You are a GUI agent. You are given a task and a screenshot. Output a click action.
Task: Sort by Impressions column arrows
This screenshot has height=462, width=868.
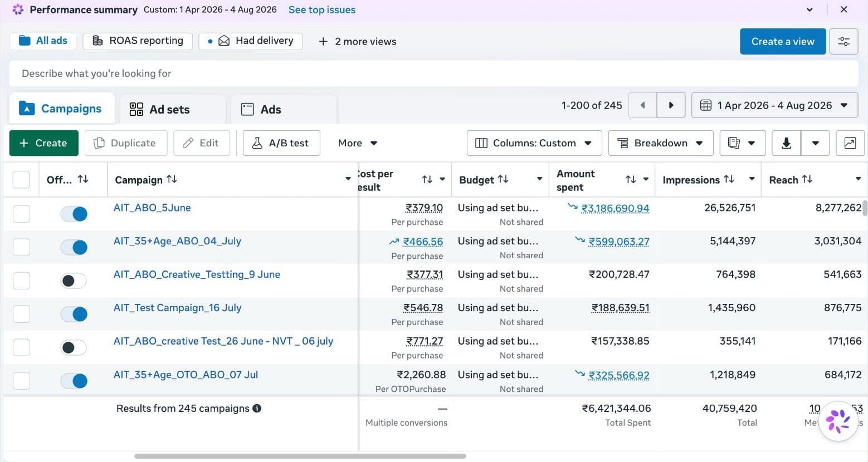coord(729,179)
